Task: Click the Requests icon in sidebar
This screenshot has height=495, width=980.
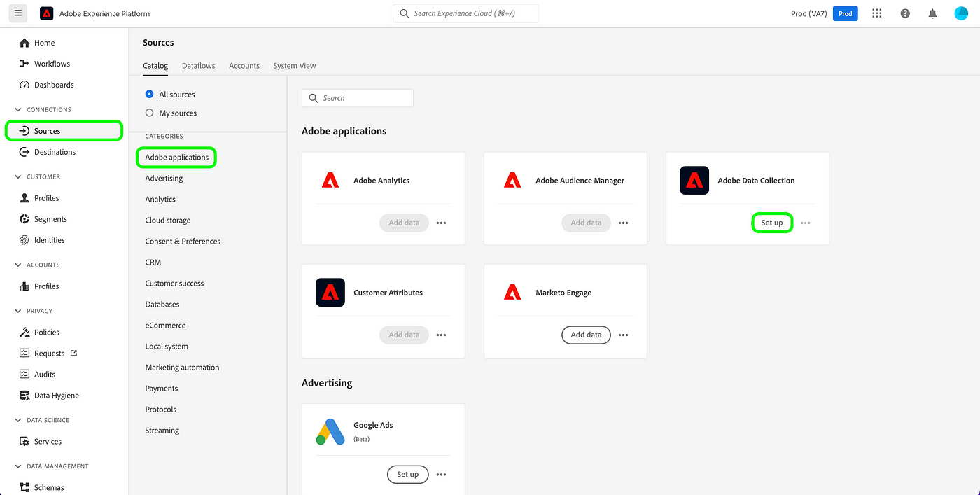Action: [25, 354]
